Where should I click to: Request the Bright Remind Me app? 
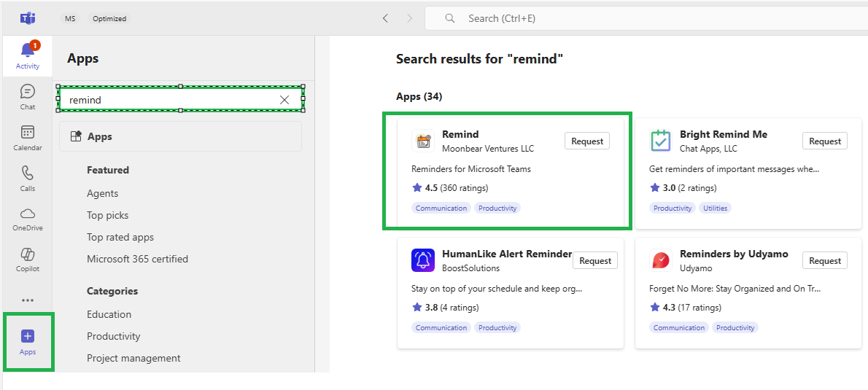pos(825,141)
